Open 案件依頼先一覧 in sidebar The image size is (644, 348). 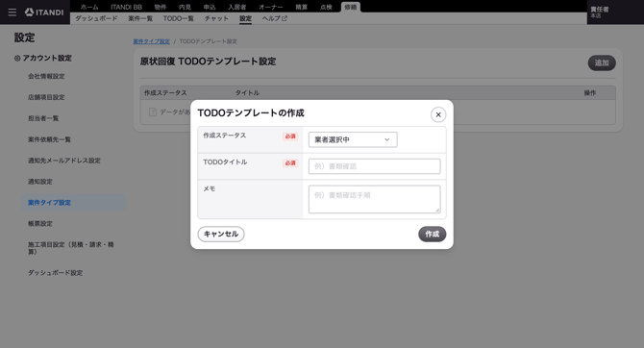click(49, 139)
